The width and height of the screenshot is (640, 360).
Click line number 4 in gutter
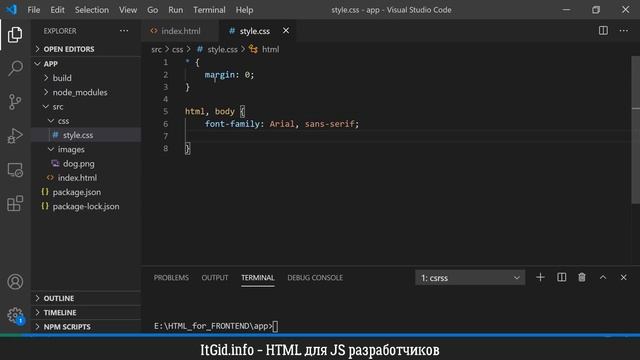pos(165,99)
